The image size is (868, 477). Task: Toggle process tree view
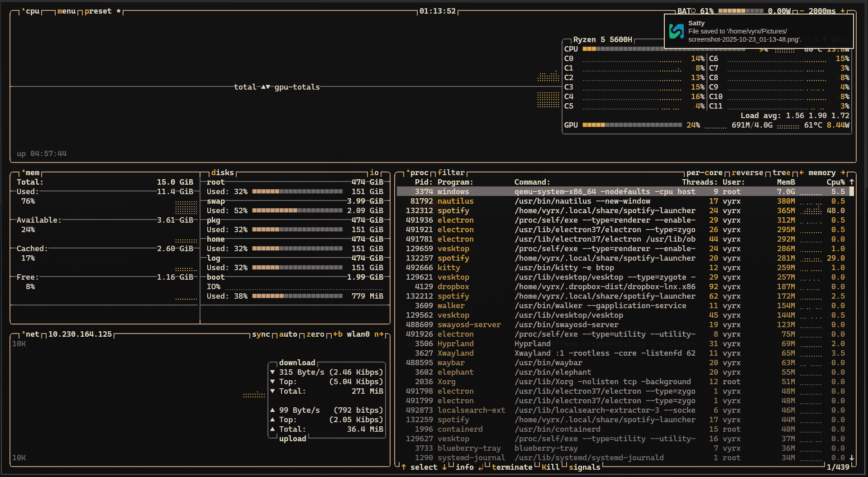782,173
